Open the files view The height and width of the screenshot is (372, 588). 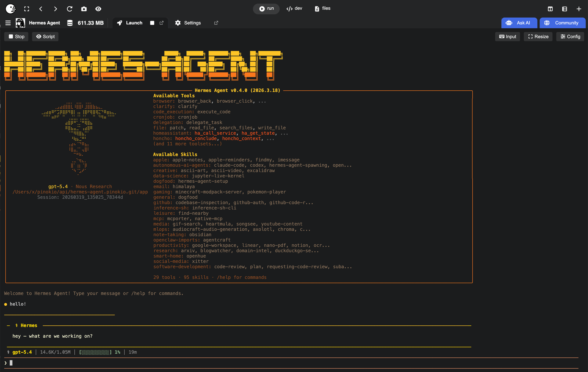click(x=323, y=9)
